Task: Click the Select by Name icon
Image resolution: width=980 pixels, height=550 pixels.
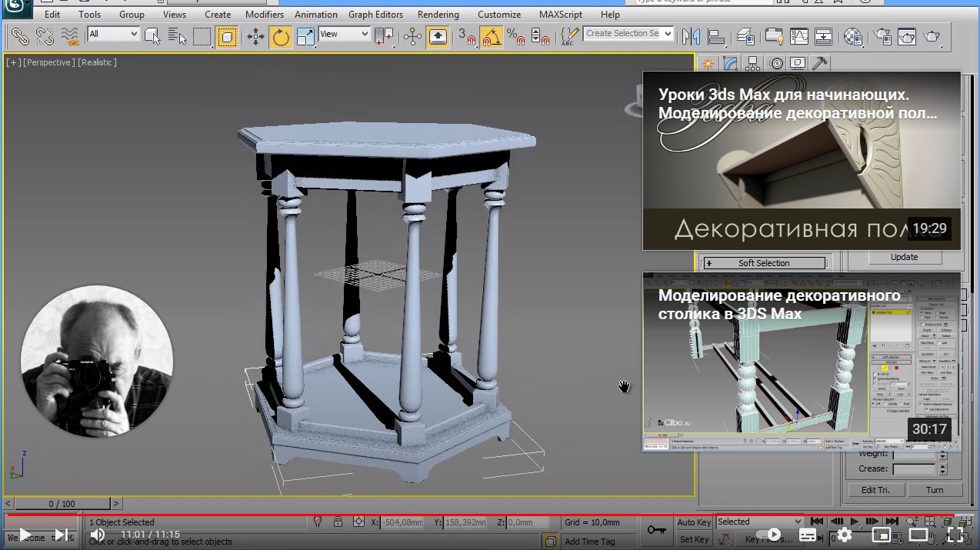Action: [x=178, y=36]
